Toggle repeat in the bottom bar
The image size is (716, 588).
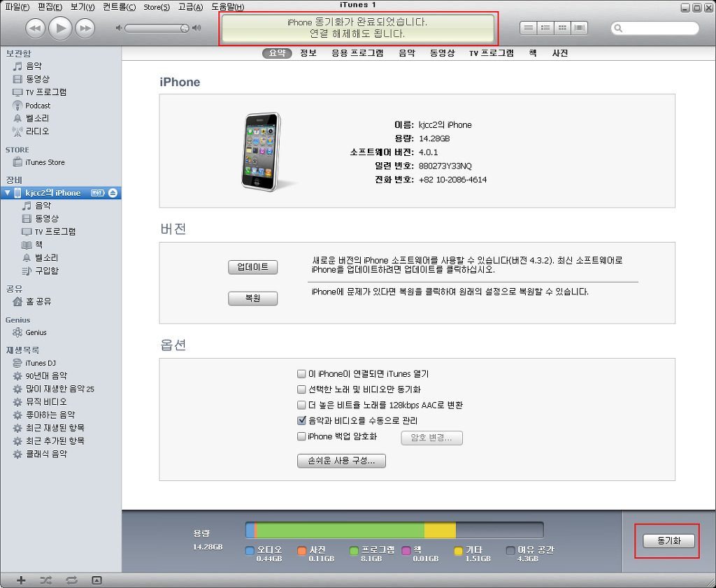71,580
